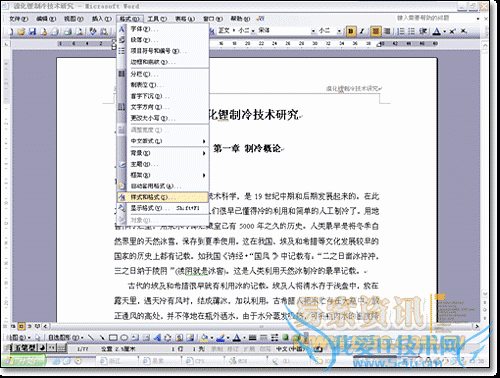Expand the 框架 submenu arrow
Viewport: 500px width, 378px height.
[x=204, y=175]
